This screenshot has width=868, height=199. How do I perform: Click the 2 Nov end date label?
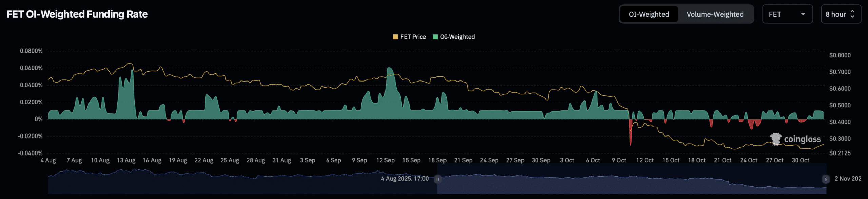[848, 179]
